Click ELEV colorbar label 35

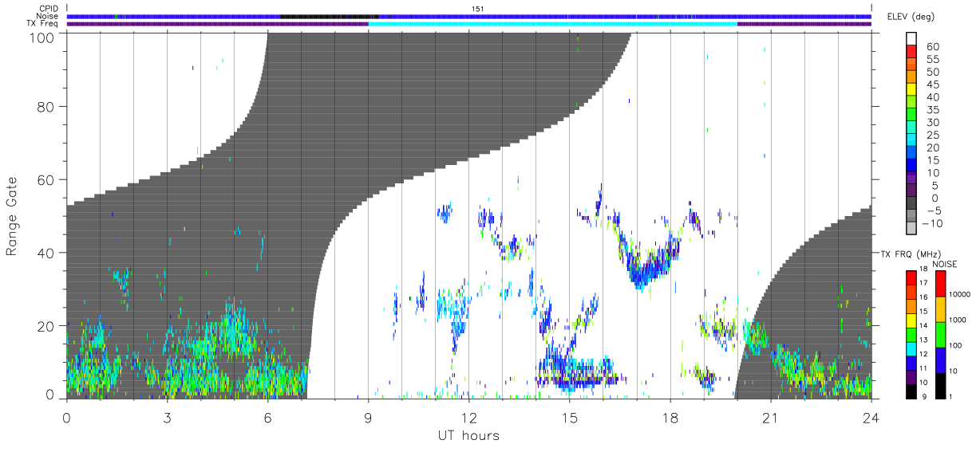tap(934, 110)
